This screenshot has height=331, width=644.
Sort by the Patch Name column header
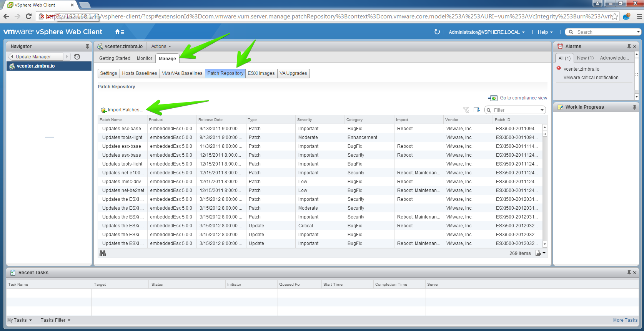pos(122,120)
